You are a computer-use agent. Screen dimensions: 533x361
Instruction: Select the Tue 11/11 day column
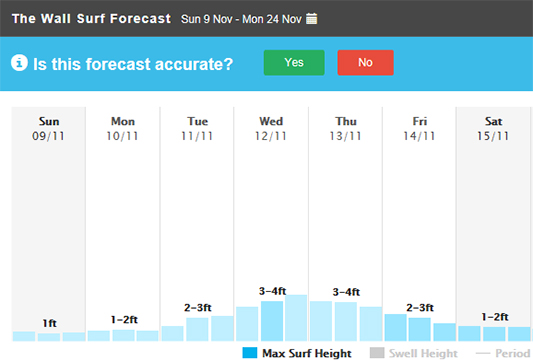197,224
